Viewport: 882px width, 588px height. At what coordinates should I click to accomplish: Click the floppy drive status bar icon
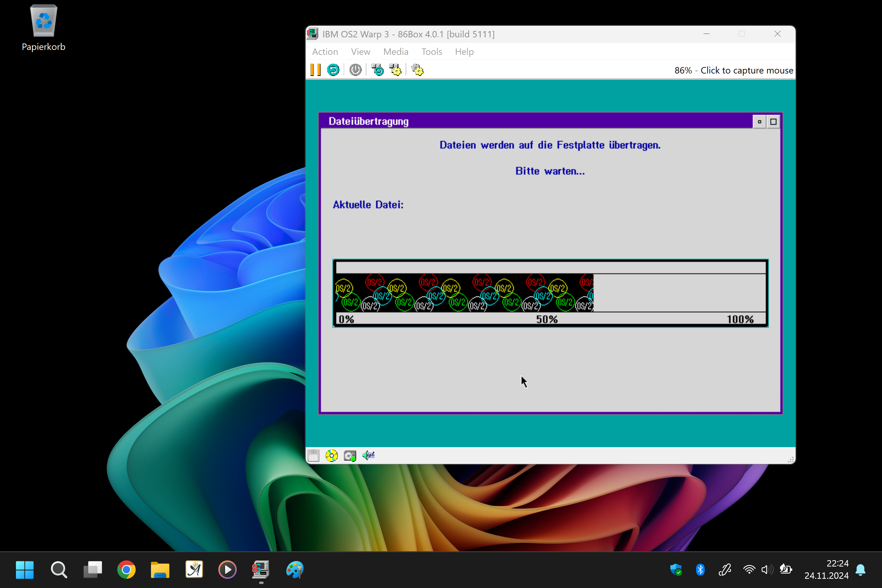point(313,456)
